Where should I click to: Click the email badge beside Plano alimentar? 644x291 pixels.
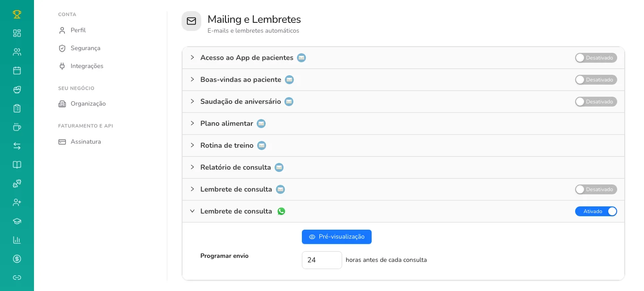[x=261, y=124]
